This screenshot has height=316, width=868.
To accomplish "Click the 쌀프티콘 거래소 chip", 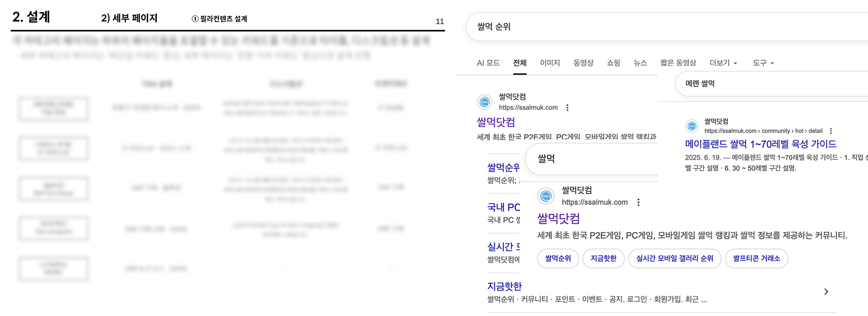I will click(x=756, y=259).
